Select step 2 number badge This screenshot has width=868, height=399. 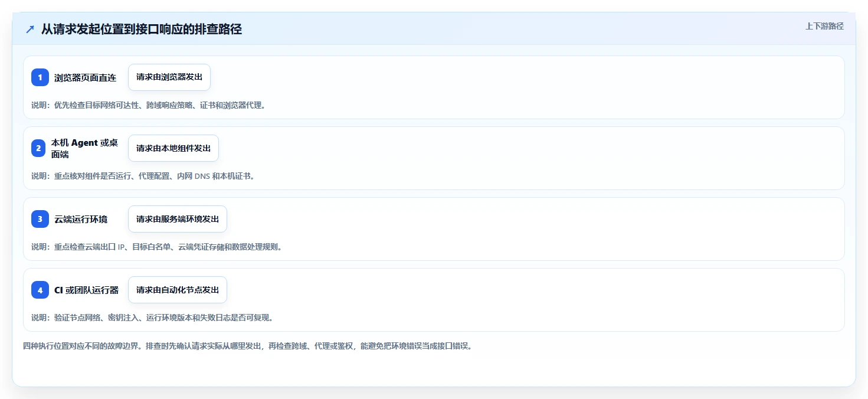pyautogui.click(x=38, y=148)
